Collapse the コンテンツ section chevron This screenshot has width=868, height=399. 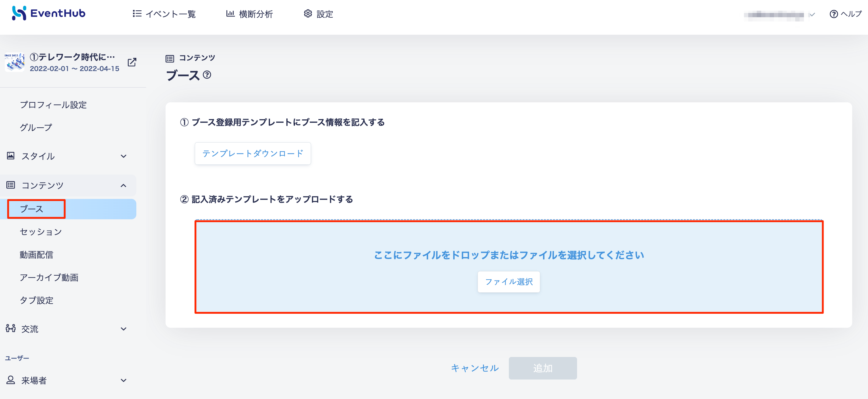pyautogui.click(x=124, y=185)
